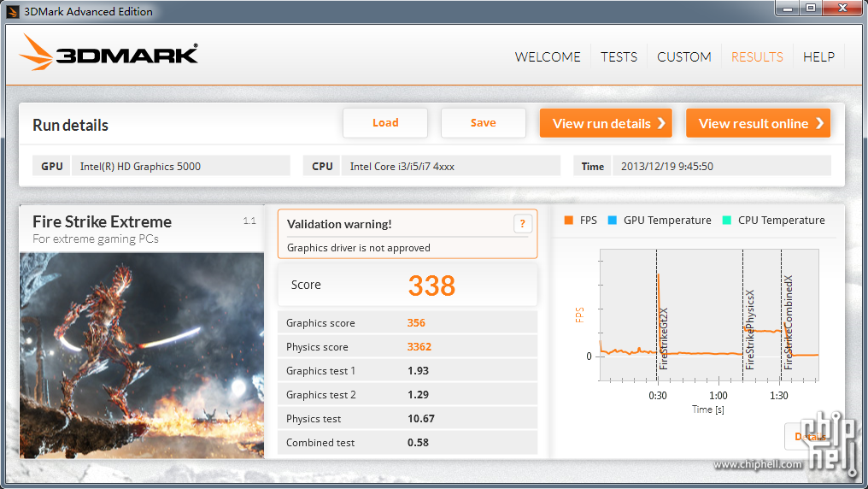Click the overall score 338
This screenshot has width=868, height=489.
[431, 286]
